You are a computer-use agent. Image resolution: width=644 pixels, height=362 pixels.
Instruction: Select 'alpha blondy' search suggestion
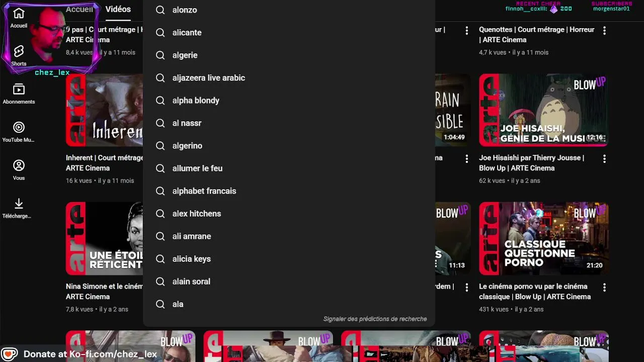[289, 101]
